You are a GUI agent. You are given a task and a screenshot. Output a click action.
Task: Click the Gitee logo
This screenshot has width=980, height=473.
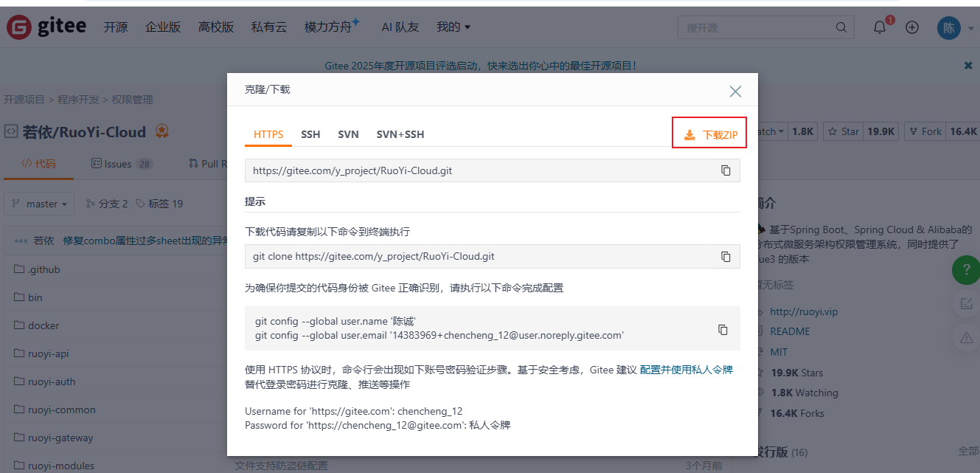click(x=46, y=27)
